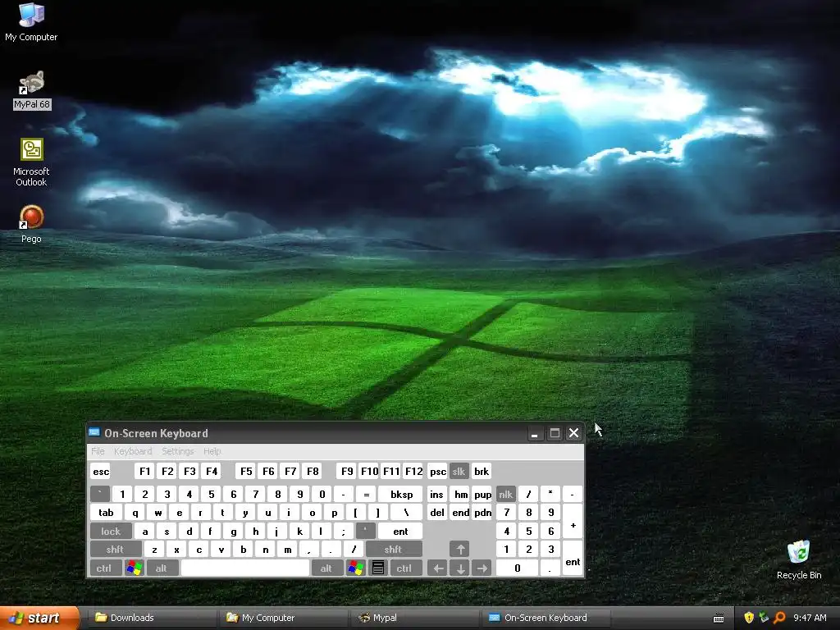Click the F1 function key

144,472
